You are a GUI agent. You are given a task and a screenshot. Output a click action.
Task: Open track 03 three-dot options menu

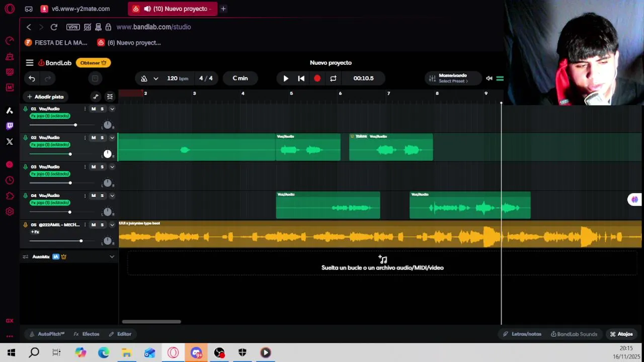click(85, 166)
